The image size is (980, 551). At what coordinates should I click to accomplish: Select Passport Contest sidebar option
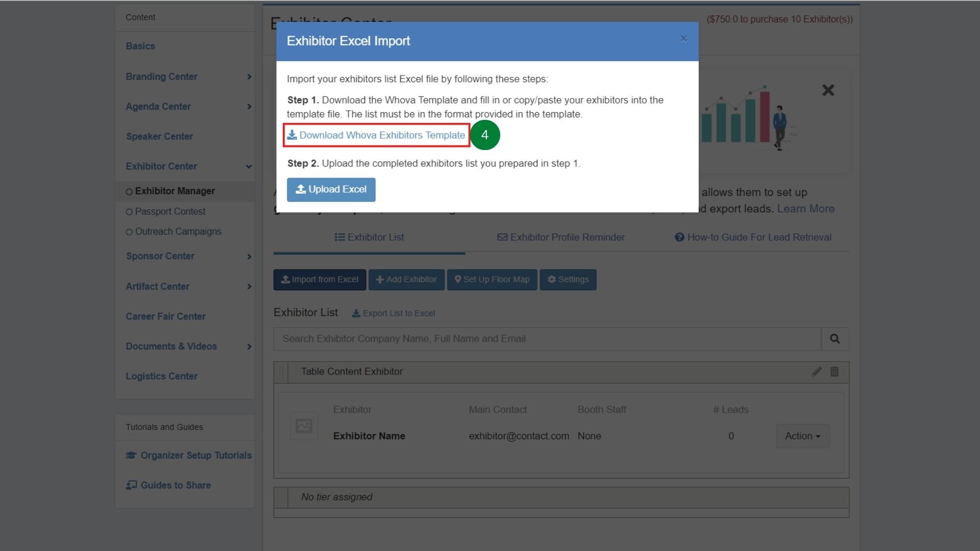coord(170,211)
